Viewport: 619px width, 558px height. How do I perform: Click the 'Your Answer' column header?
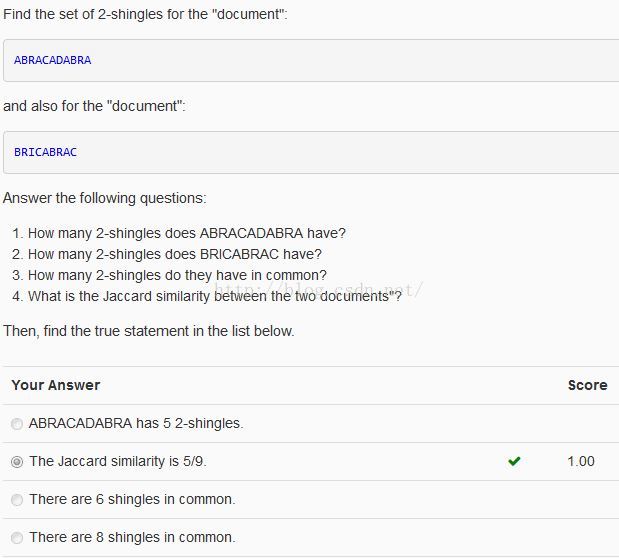(x=56, y=385)
